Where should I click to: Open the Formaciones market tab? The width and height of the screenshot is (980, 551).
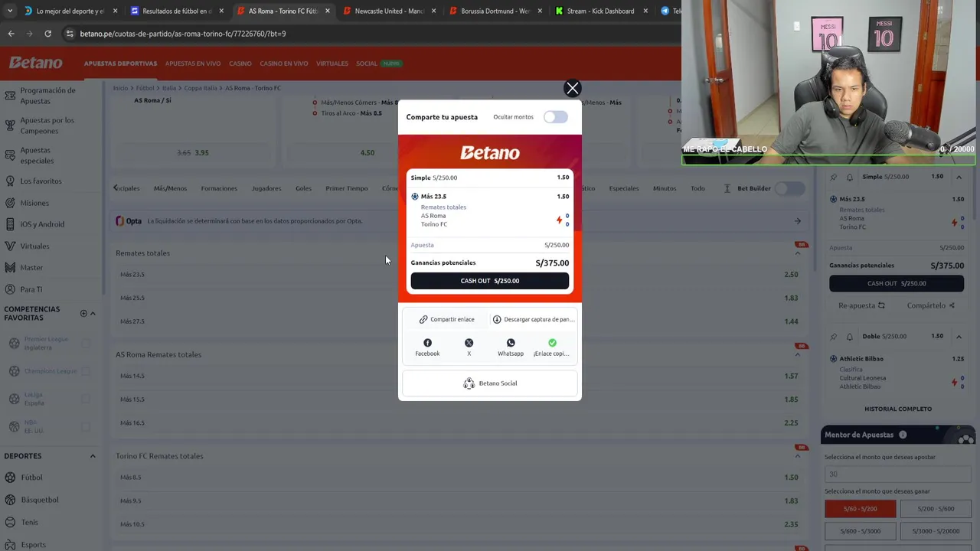[x=219, y=188]
